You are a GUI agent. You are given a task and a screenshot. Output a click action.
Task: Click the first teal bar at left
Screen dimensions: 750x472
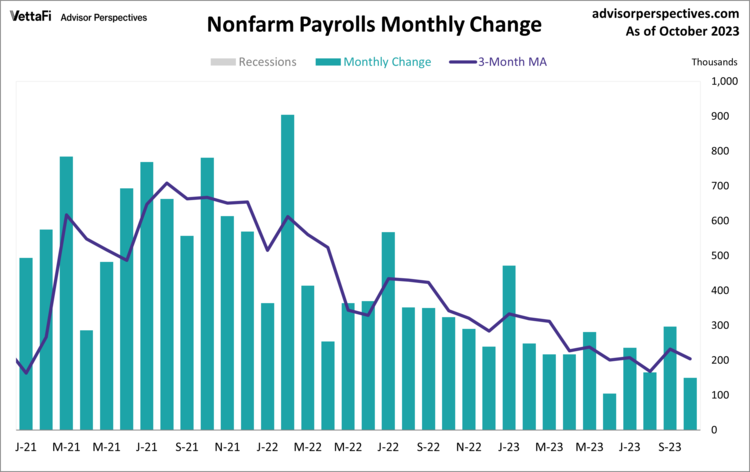tap(26, 343)
